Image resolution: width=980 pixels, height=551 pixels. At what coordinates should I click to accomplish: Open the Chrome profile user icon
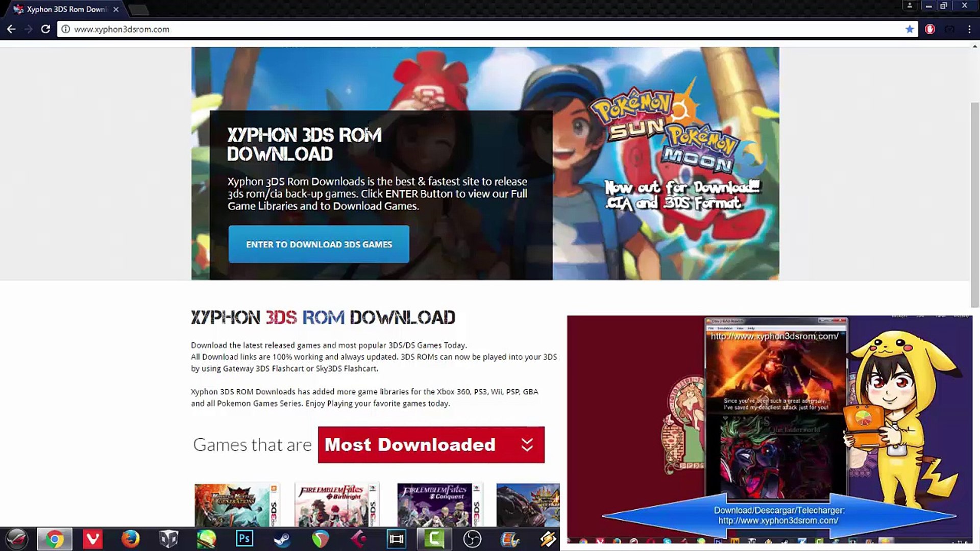(910, 6)
